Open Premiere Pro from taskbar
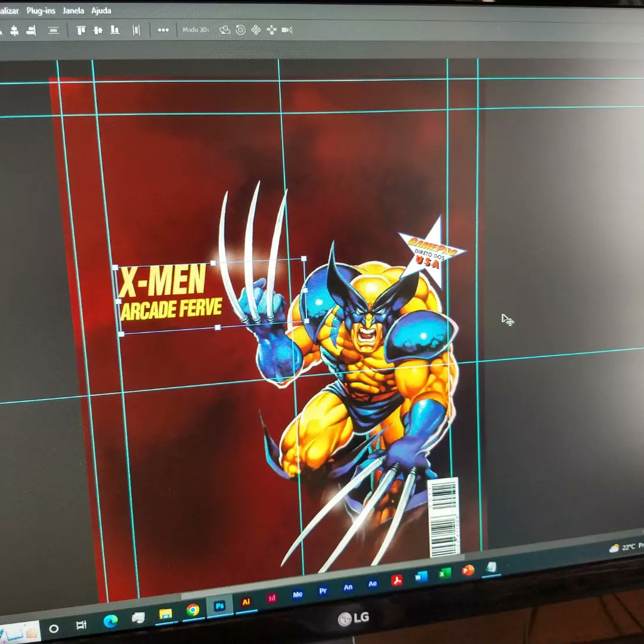The height and width of the screenshot is (644, 644). tap(323, 590)
